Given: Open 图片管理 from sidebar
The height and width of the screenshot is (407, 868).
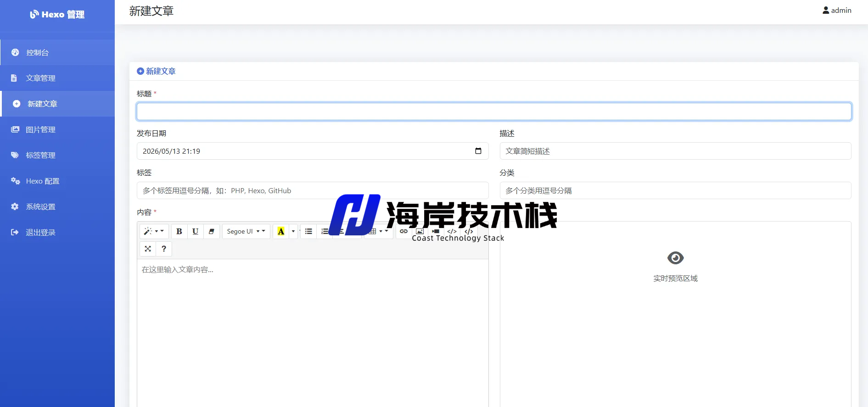Looking at the screenshot, I should point(57,129).
